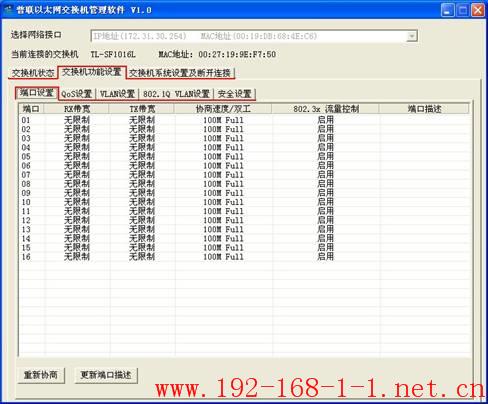Select port 12 row
The height and width of the screenshot is (404, 488).
point(245,220)
